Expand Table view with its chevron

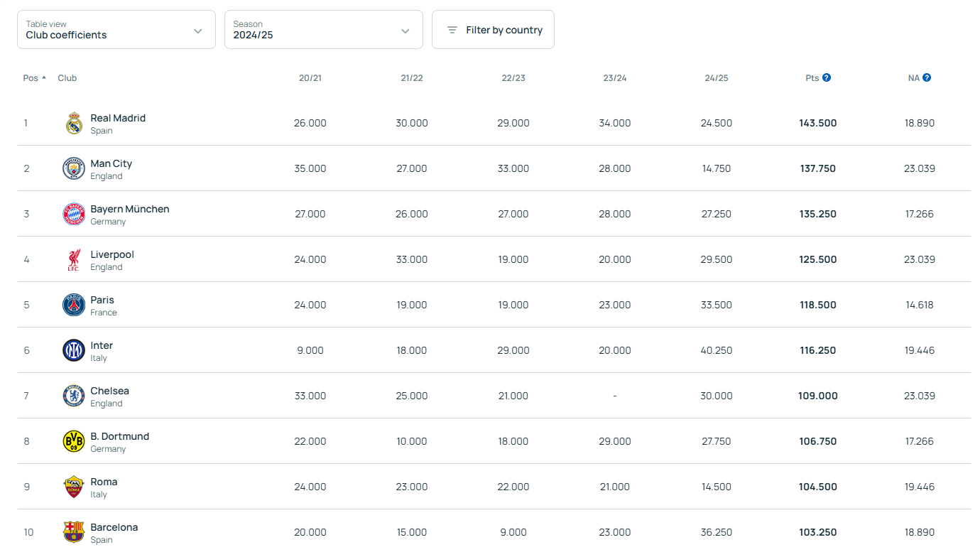point(198,31)
